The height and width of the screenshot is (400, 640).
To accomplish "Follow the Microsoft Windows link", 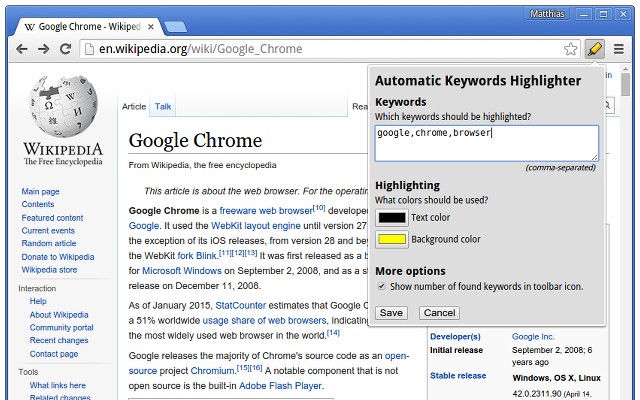I will pyautogui.click(x=182, y=271).
